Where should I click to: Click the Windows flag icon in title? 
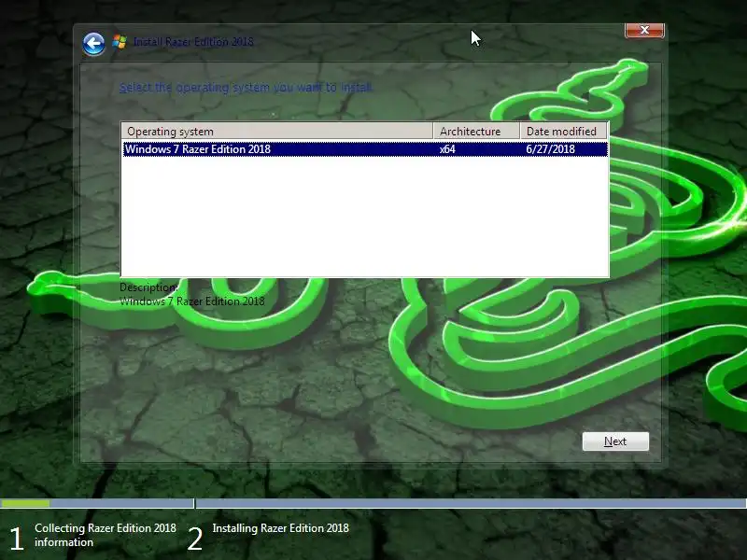pyautogui.click(x=120, y=42)
